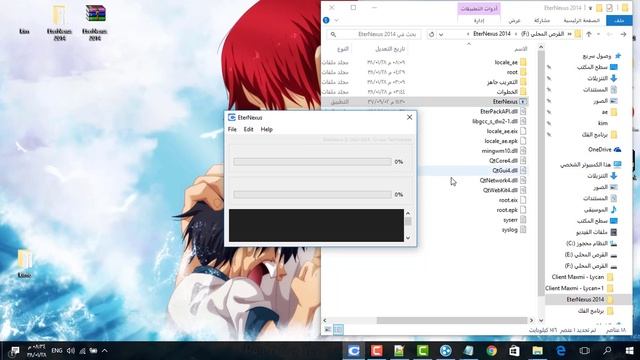
Task: Close the EterNexus dialog window
Action: point(409,118)
